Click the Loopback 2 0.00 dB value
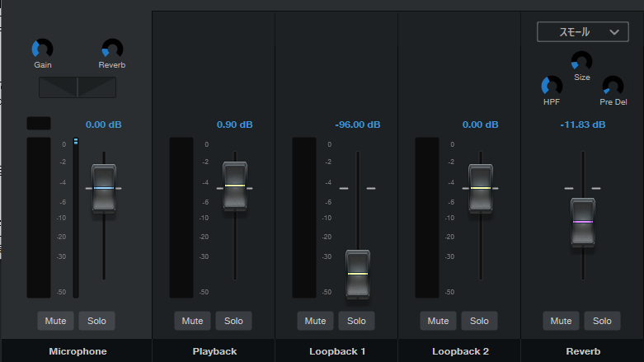Screen dimensions: 644x362 pos(481,125)
